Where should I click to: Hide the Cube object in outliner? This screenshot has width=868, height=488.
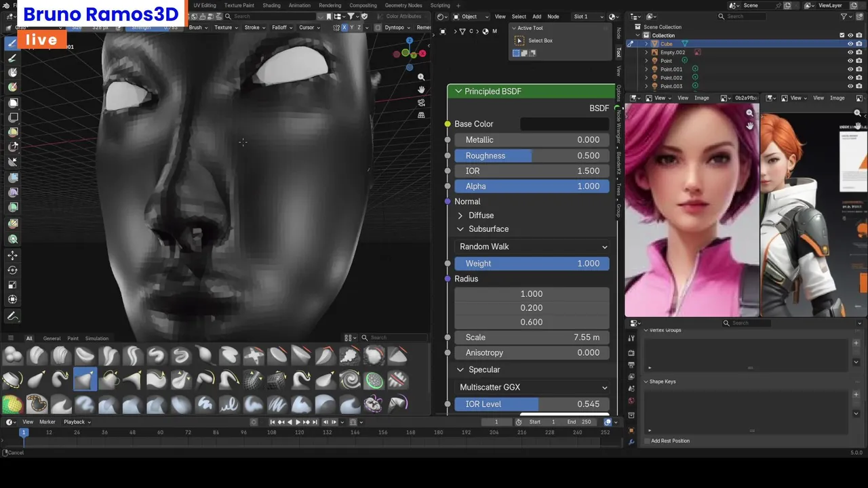coord(850,44)
